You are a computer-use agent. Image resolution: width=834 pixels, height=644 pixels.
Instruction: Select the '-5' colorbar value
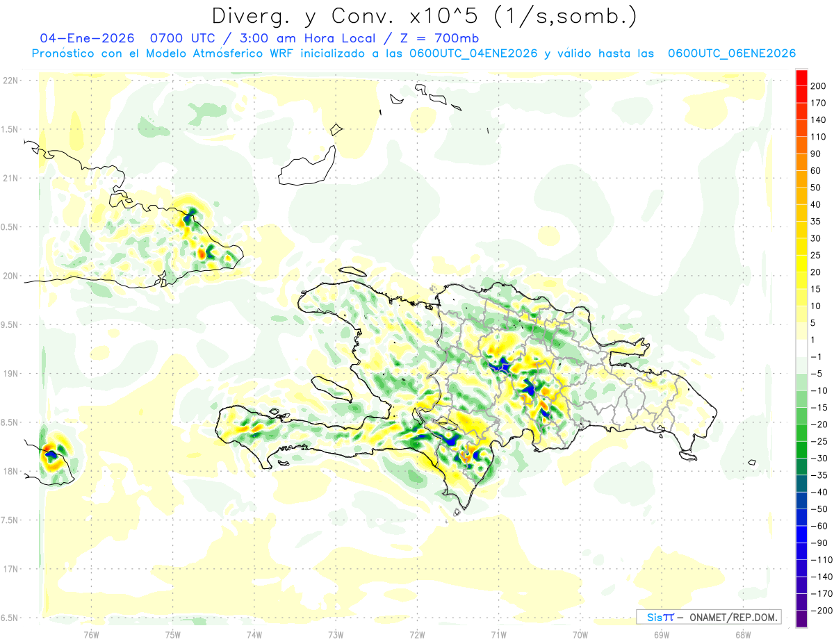point(816,374)
